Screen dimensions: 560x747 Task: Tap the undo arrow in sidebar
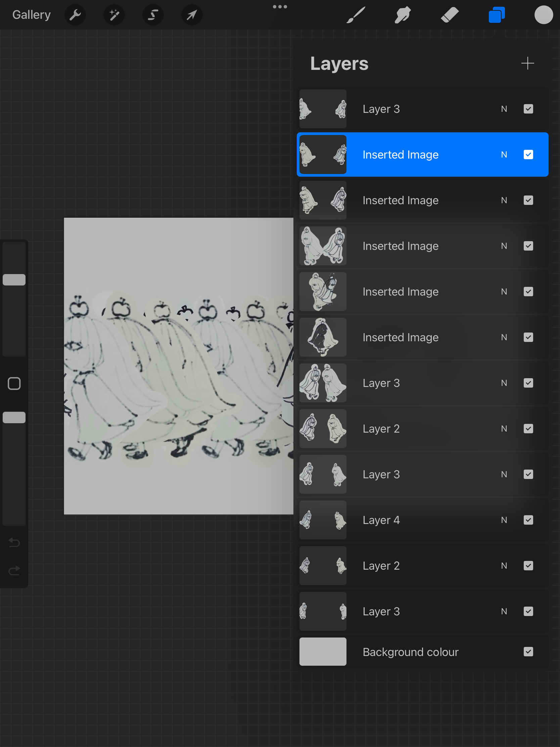(x=14, y=542)
